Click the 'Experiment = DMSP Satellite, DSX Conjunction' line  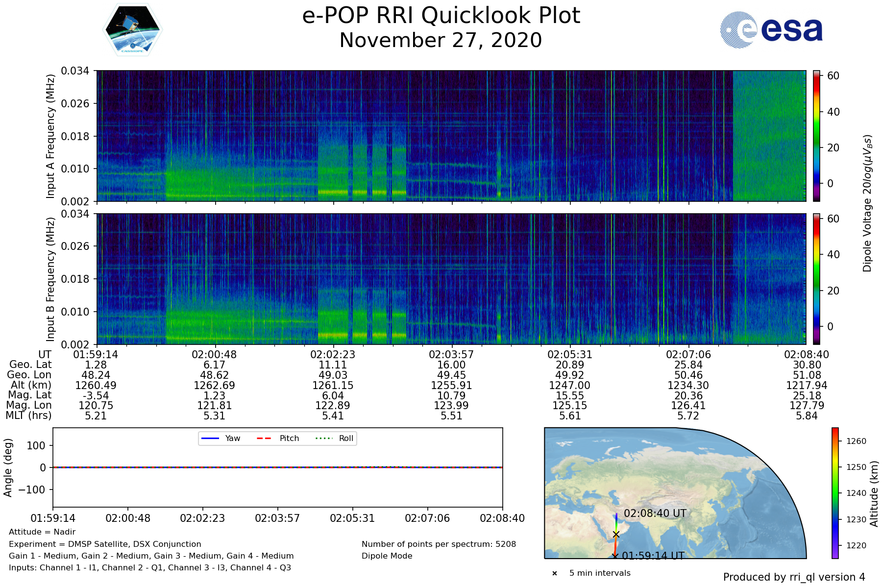105,544
